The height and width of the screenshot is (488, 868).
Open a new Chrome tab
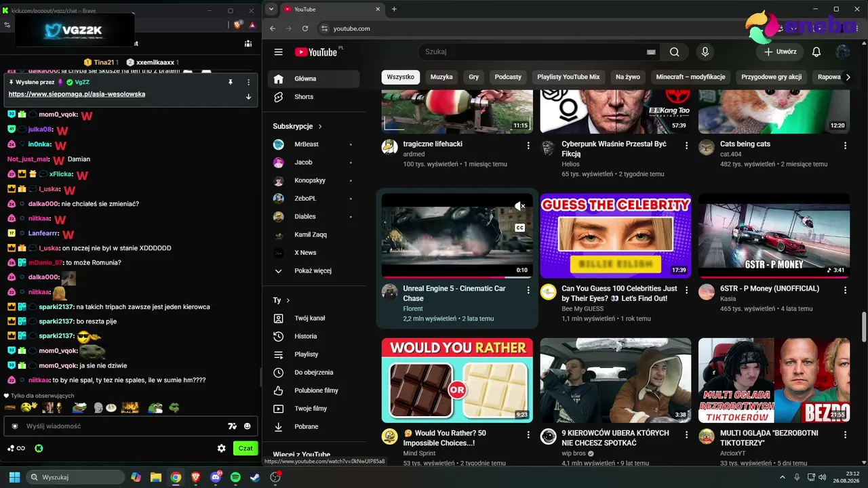(x=394, y=9)
